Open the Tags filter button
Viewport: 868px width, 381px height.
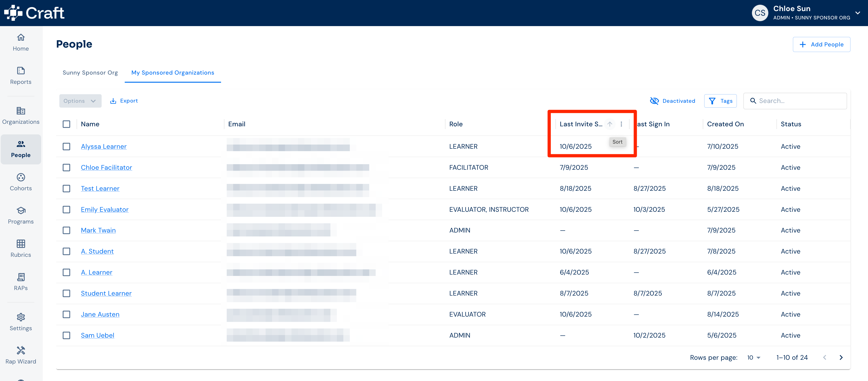click(x=720, y=101)
